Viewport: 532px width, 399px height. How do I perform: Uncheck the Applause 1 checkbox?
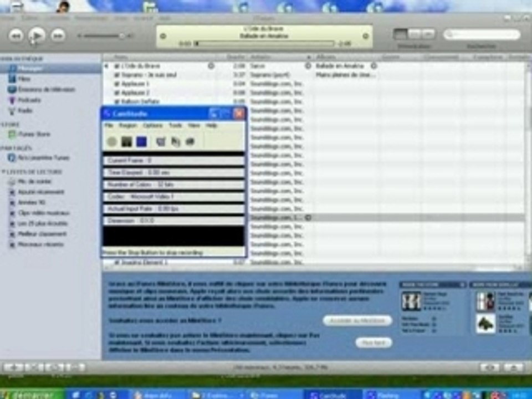(x=117, y=84)
